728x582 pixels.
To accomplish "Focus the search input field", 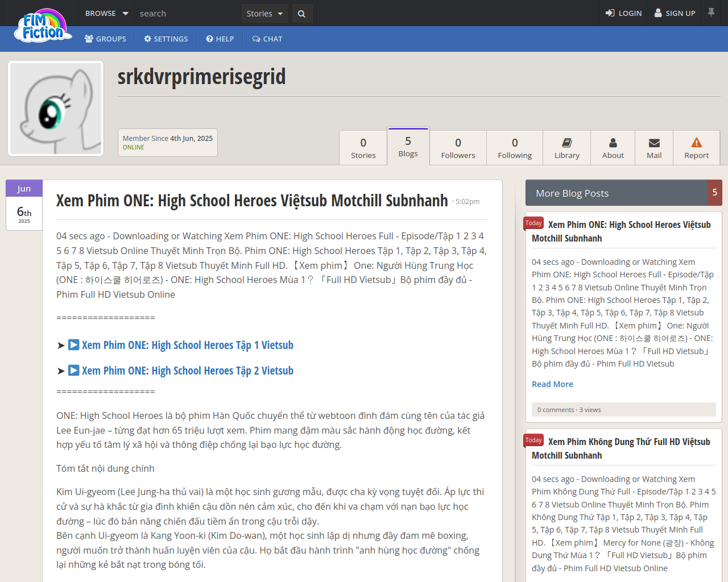I will 188,13.
